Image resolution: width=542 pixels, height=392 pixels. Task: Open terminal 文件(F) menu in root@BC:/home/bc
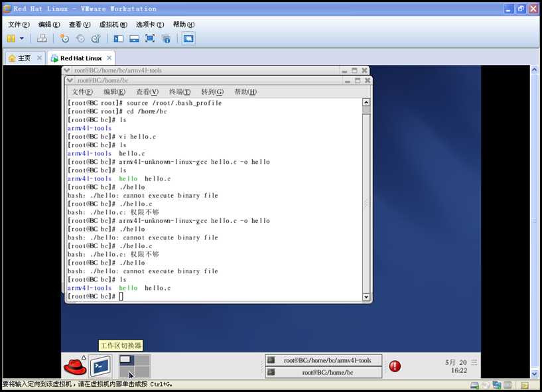[82, 92]
